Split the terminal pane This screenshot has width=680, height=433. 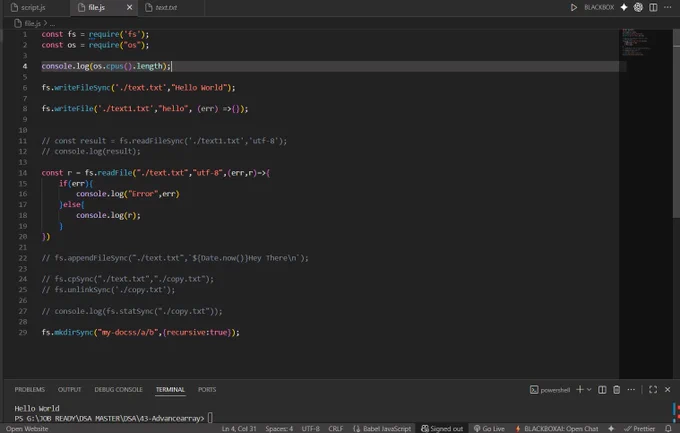602,390
